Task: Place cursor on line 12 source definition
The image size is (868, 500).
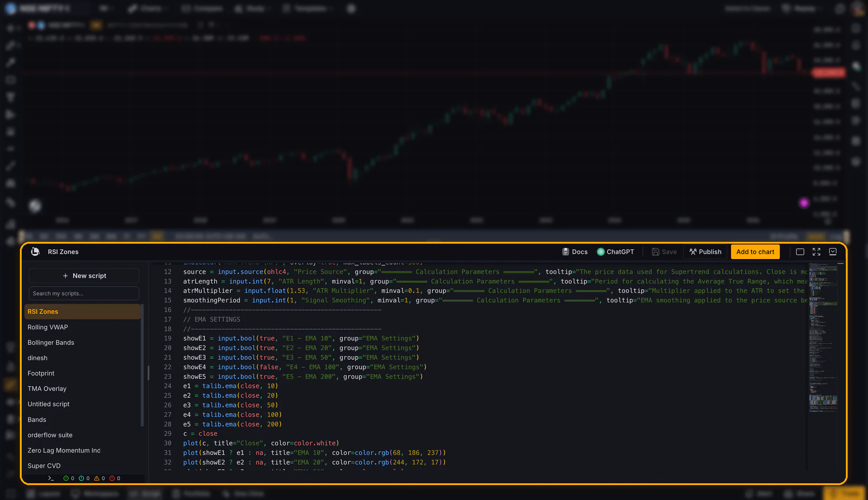Action: [495, 272]
